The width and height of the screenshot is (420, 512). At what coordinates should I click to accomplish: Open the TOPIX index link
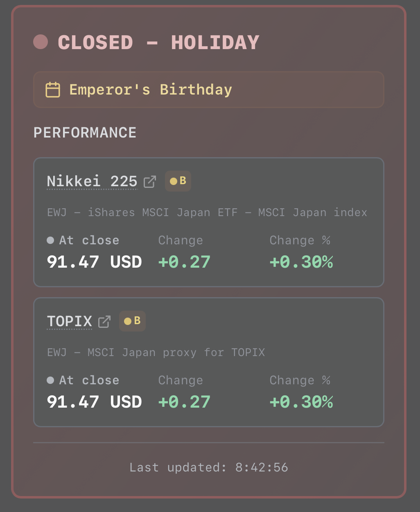[70, 321]
